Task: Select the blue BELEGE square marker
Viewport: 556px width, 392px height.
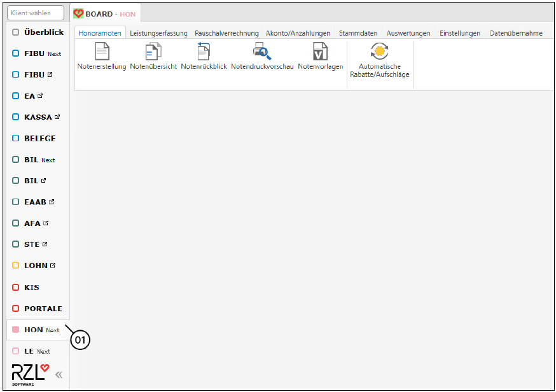Action: click(16, 138)
